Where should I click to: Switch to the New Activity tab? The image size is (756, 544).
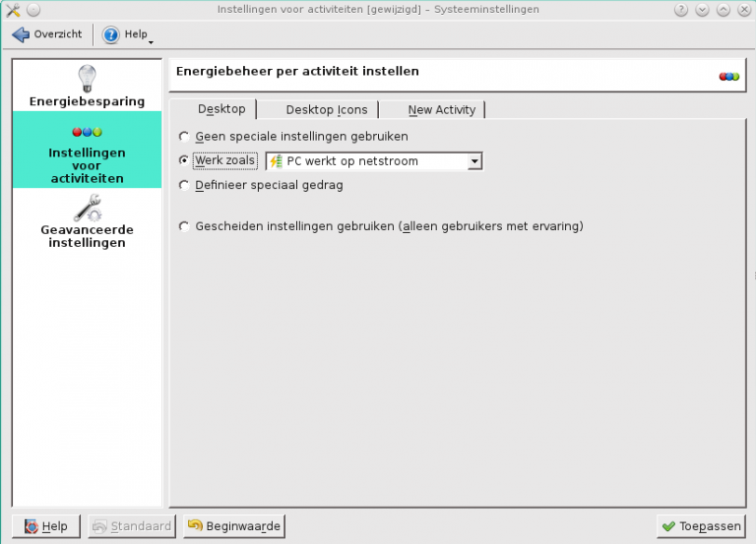point(441,110)
